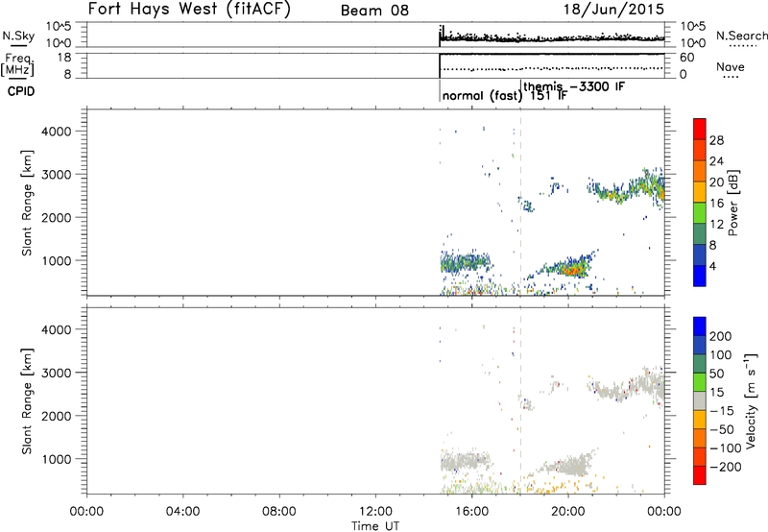Image resolution: width=768 pixels, height=532 pixels.
Task: Pick the gray velocity segment between 15 and -15
Action: point(700,400)
